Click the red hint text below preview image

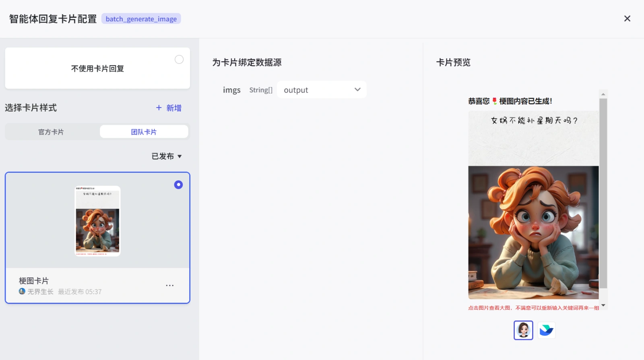click(533, 308)
